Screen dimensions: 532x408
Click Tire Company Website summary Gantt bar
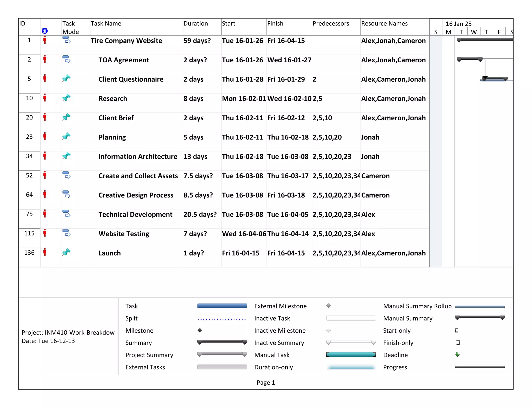click(485, 40)
